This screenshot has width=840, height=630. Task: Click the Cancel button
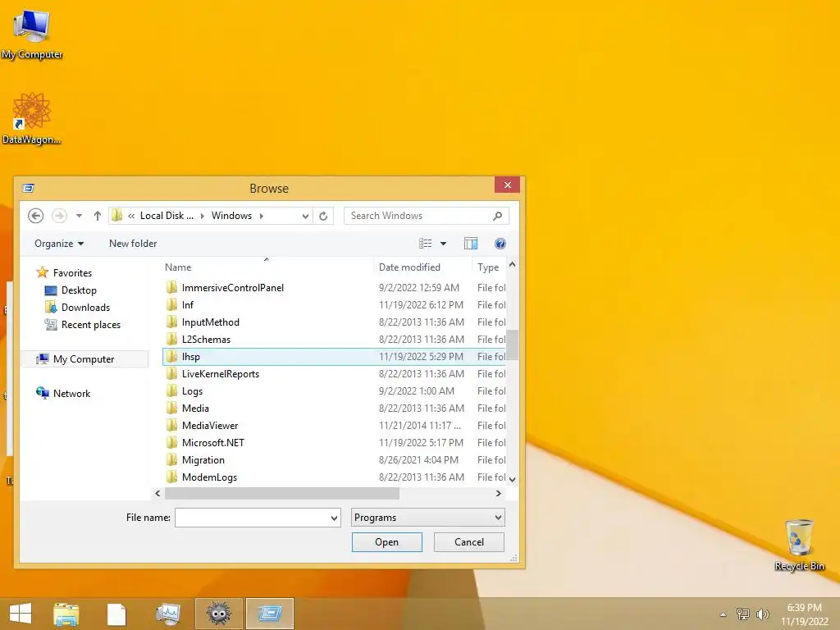pos(468,542)
